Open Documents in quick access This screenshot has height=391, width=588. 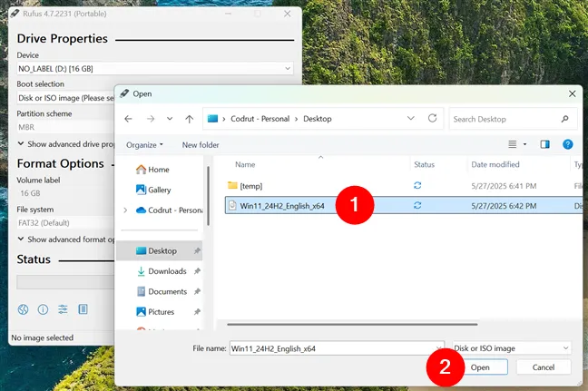162,291
